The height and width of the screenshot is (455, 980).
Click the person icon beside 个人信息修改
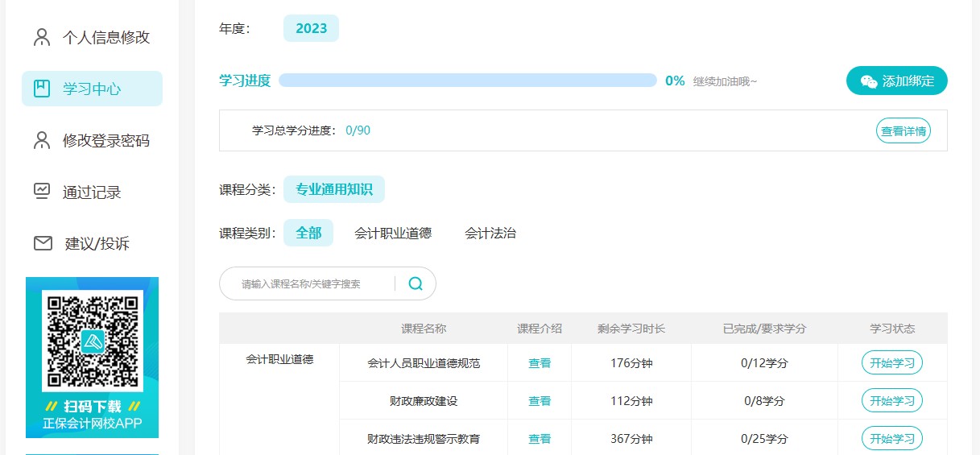tap(42, 37)
